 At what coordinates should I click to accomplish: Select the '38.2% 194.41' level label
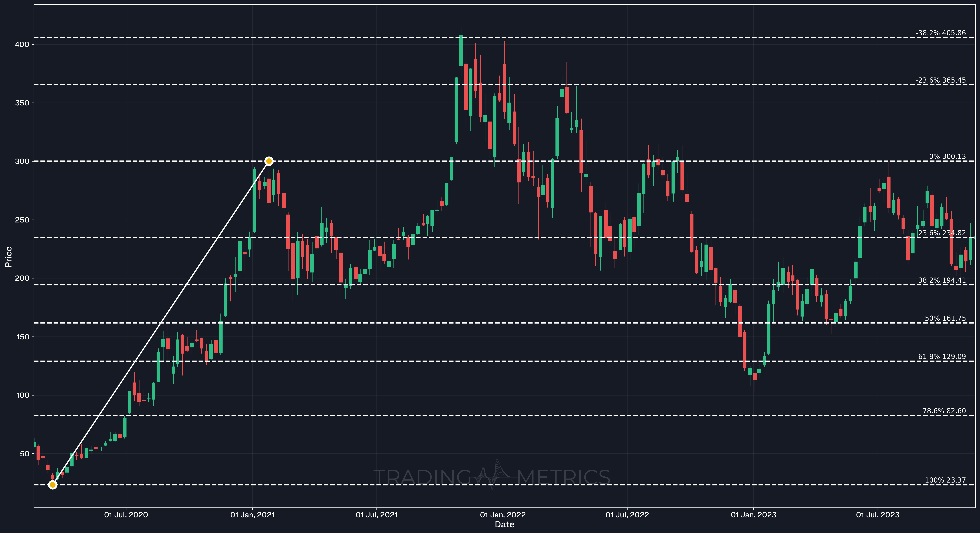[942, 280]
